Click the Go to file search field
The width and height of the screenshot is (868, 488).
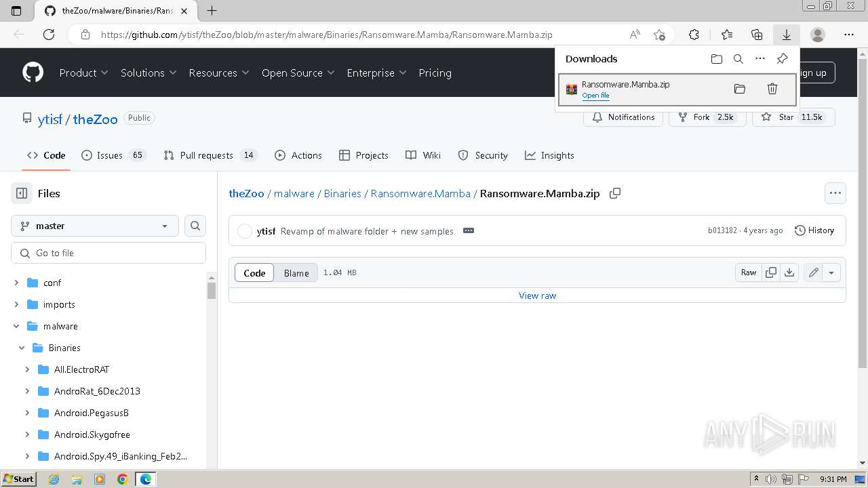tap(108, 253)
